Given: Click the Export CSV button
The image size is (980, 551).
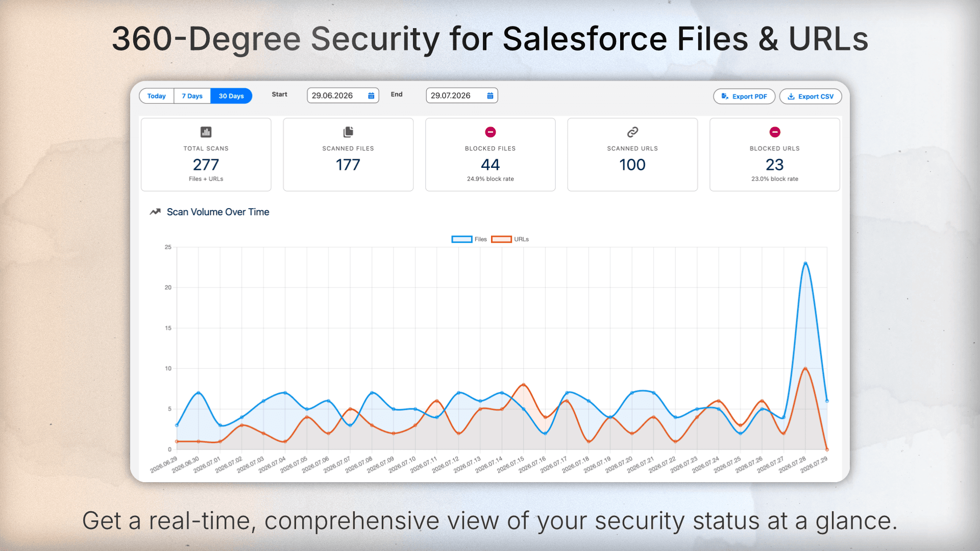Looking at the screenshot, I should [x=811, y=96].
